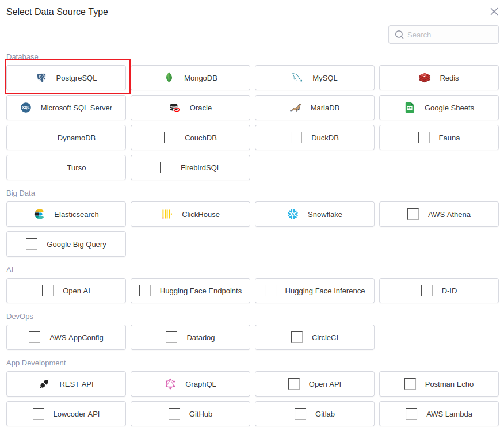Select the Open API data source
Viewport: 504px width, 427px height.
pyautogui.click(x=315, y=384)
